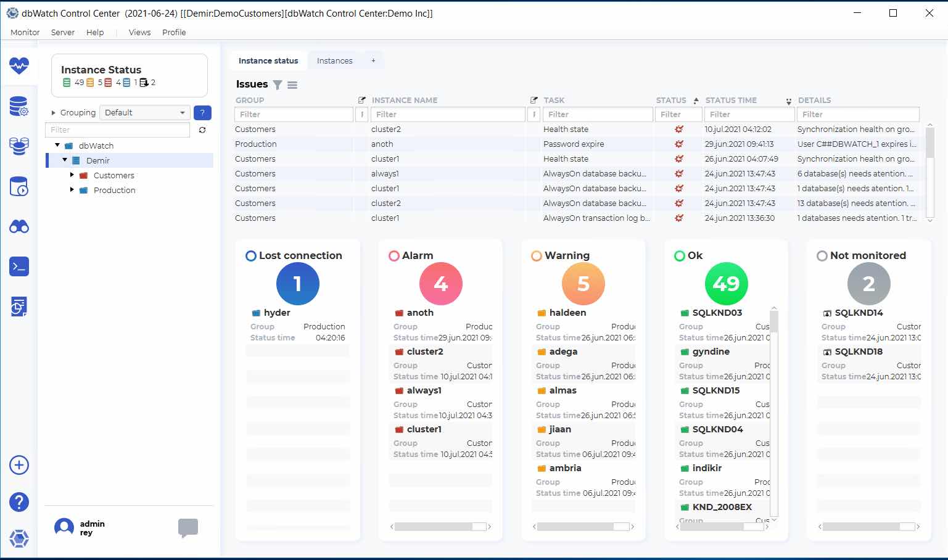The height and width of the screenshot is (560, 948).
Task: Click the green database icon showing 49
Action: [x=67, y=83]
